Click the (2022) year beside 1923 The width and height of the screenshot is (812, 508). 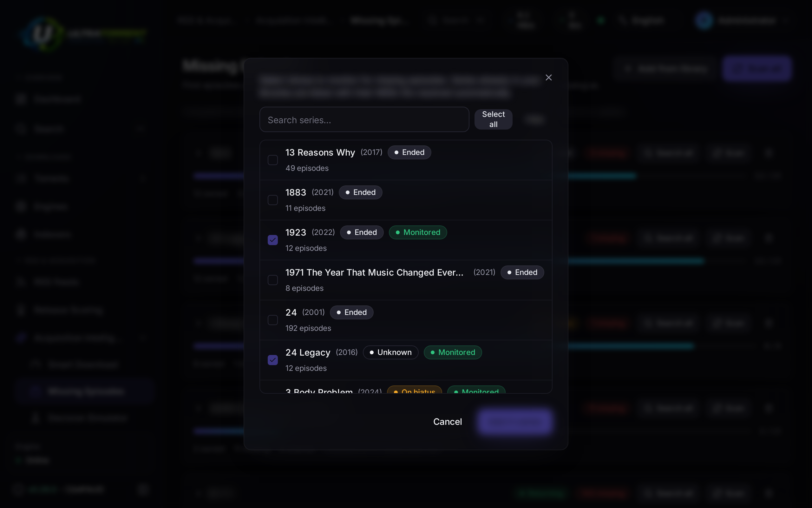(323, 232)
